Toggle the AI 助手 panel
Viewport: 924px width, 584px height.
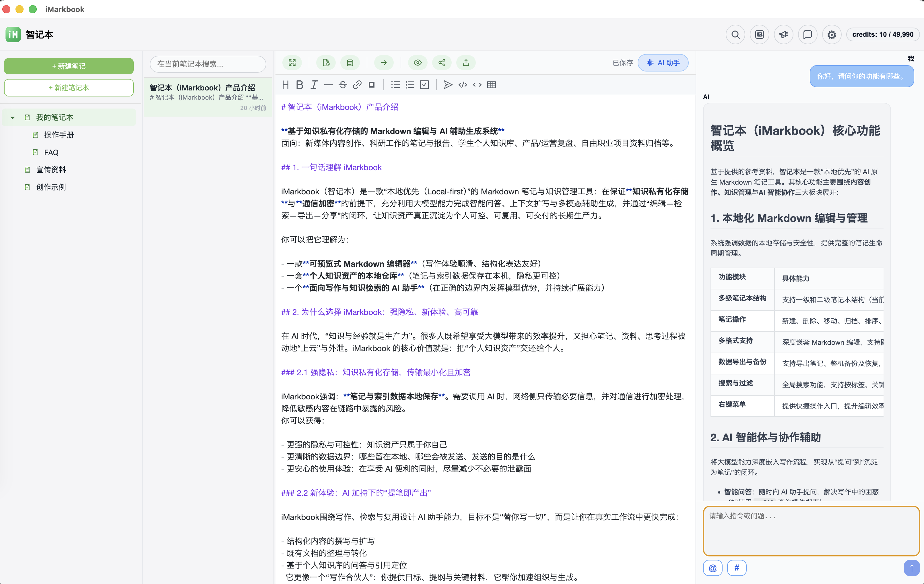coord(663,63)
